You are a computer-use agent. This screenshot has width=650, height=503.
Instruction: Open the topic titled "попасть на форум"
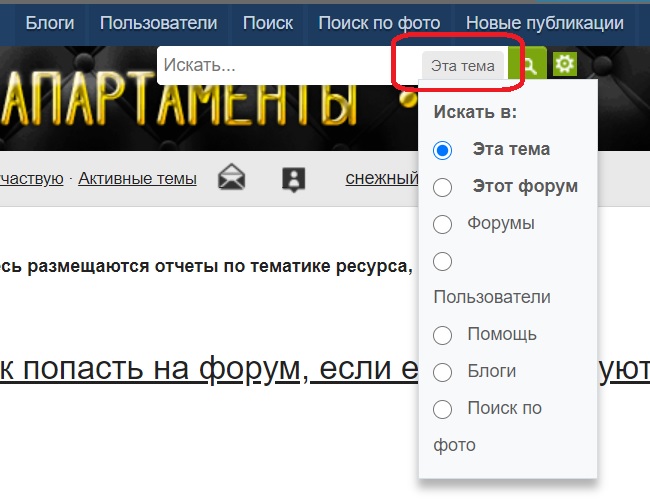pos(150,369)
